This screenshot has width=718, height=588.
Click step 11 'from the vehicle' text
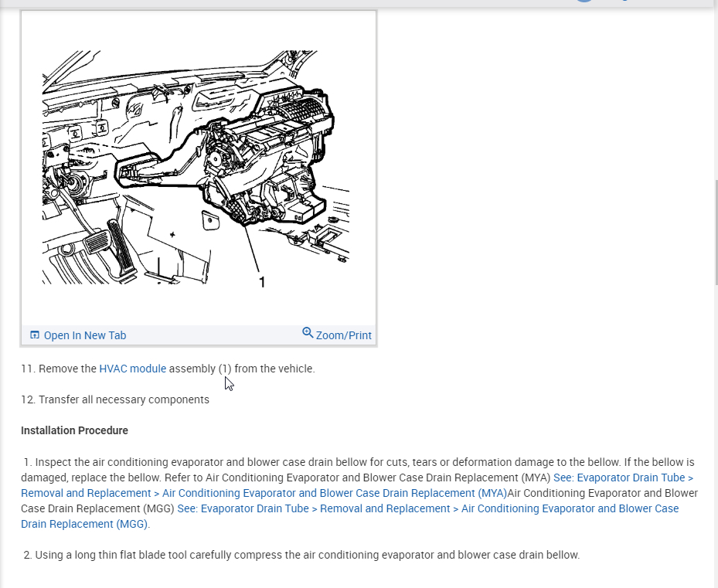coord(274,369)
